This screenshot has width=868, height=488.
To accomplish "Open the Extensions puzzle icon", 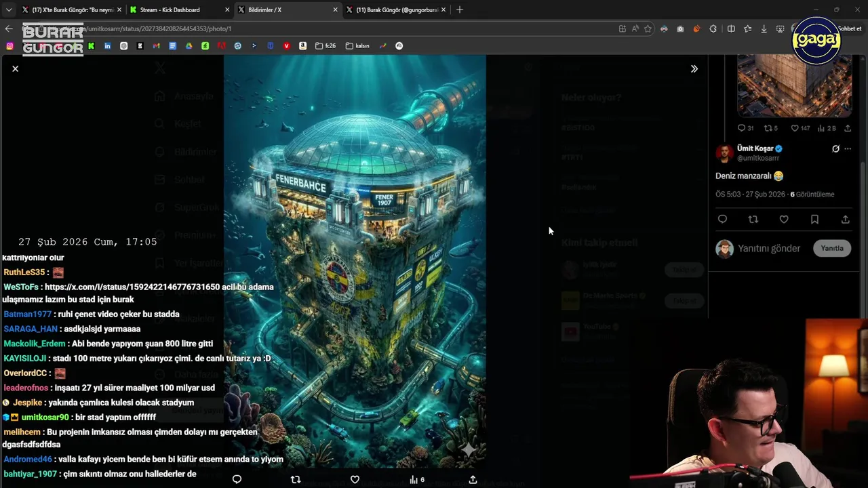I will tap(713, 28).
